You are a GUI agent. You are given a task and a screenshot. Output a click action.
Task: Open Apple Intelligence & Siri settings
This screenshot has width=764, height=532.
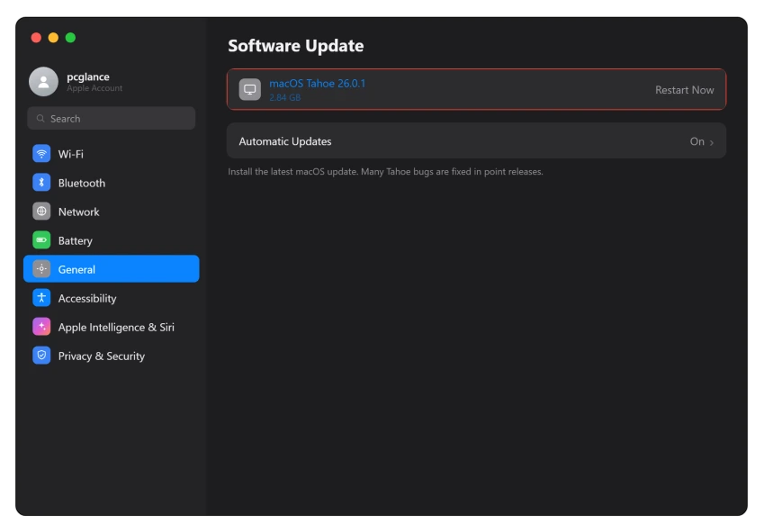click(x=111, y=327)
